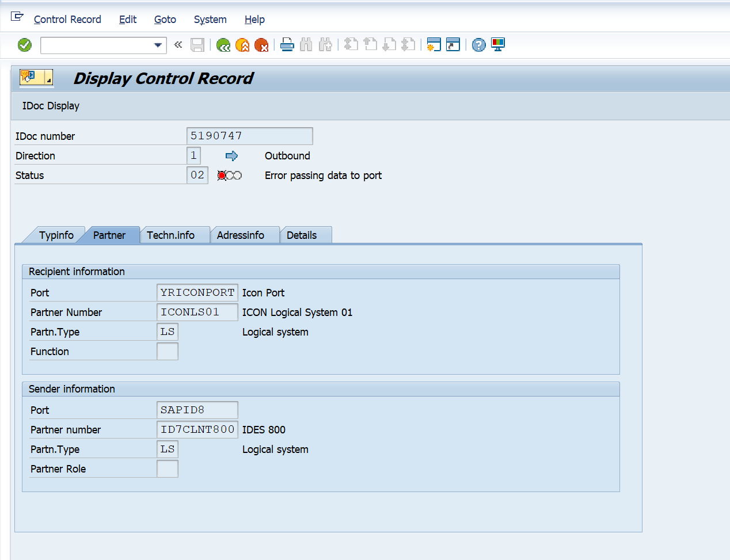Open the Control Record menu
The width and height of the screenshot is (730, 560).
coord(67,20)
